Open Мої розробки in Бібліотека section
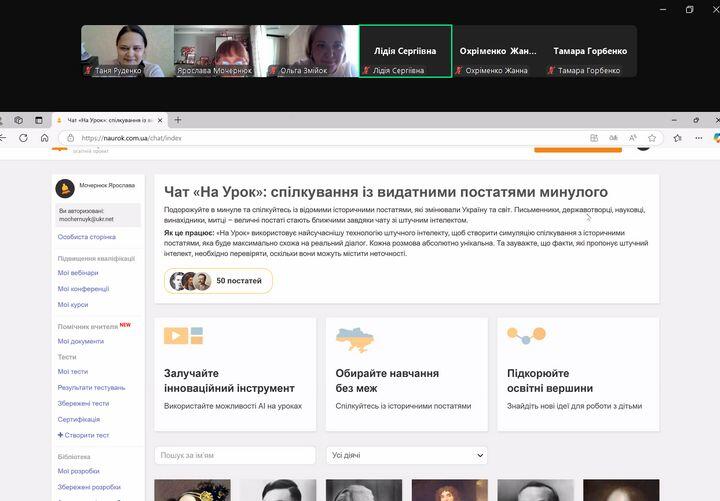This screenshot has height=501, width=720. click(79, 471)
